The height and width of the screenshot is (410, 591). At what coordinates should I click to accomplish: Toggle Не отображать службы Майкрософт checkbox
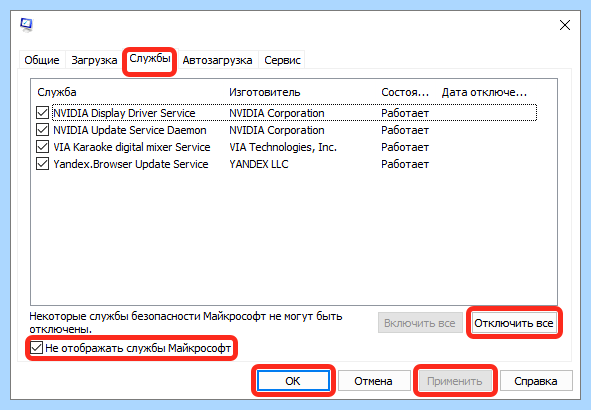(37, 347)
